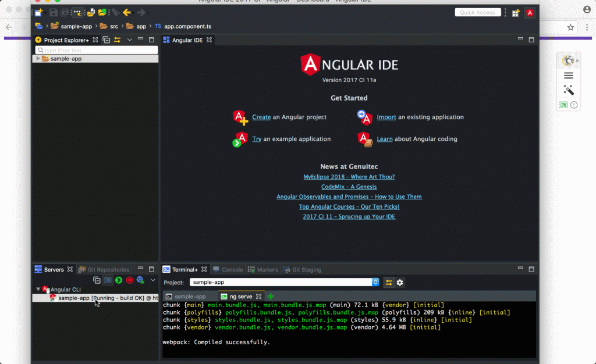This screenshot has height=364, width=596.
Task: Click the Open Resource folder-with-page icon
Action: (x=91, y=13)
